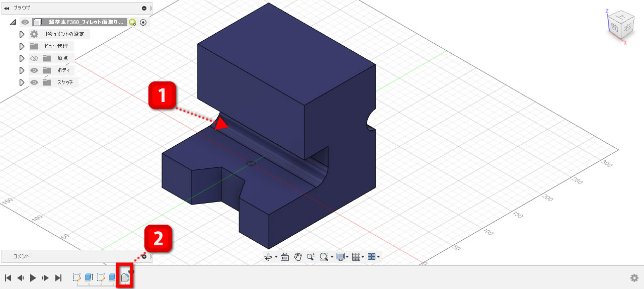
Task: Click the Look At navigation tool
Action: [x=284, y=257]
